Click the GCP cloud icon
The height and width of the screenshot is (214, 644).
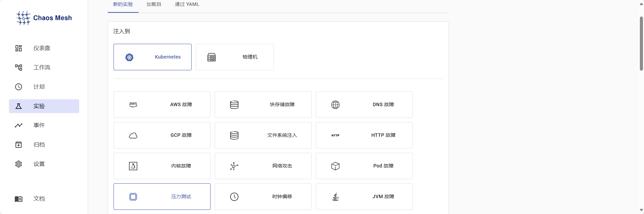(x=133, y=135)
